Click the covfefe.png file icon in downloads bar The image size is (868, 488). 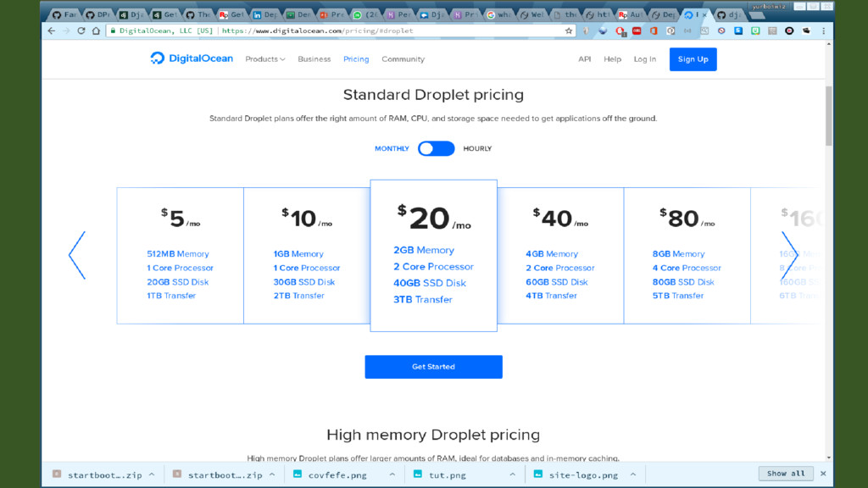tap(298, 474)
